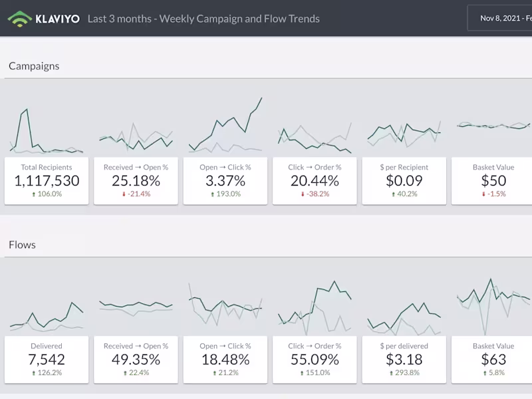Click the green growth arrow under $ per Recipient
The width and height of the screenshot is (532, 399).
[x=392, y=195]
